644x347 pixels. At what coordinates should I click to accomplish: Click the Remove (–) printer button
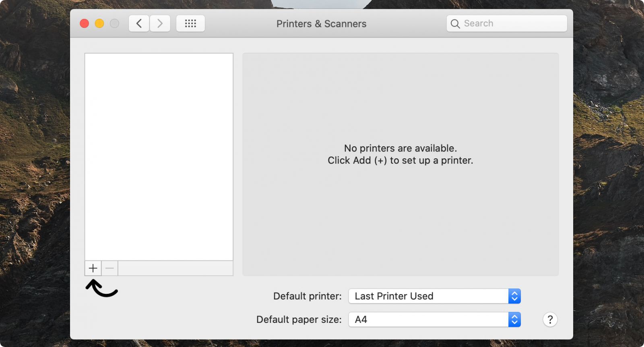[x=109, y=268]
